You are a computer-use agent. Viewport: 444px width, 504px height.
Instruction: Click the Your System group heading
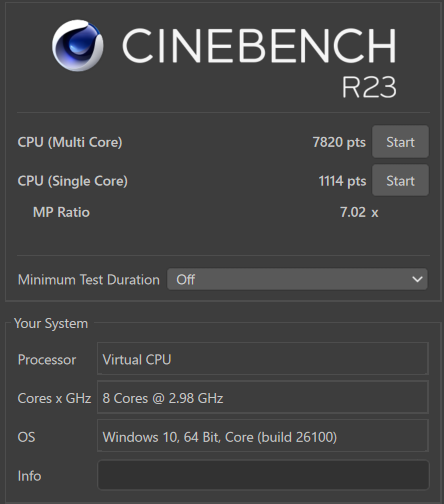[x=51, y=323]
